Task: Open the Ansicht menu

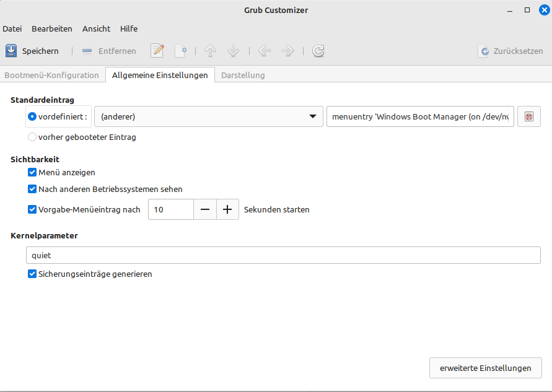Action: tap(96, 28)
